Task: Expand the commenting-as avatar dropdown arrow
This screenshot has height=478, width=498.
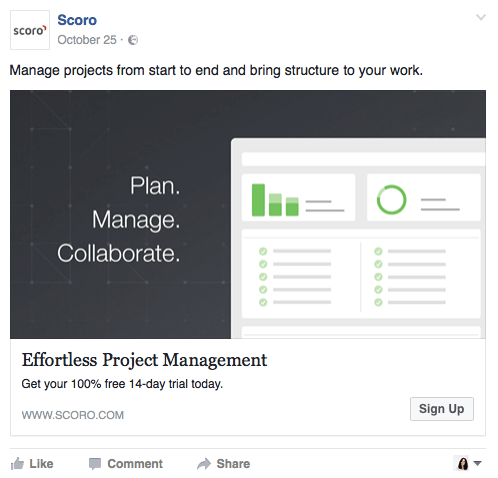Action: pyautogui.click(x=478, y=463)
